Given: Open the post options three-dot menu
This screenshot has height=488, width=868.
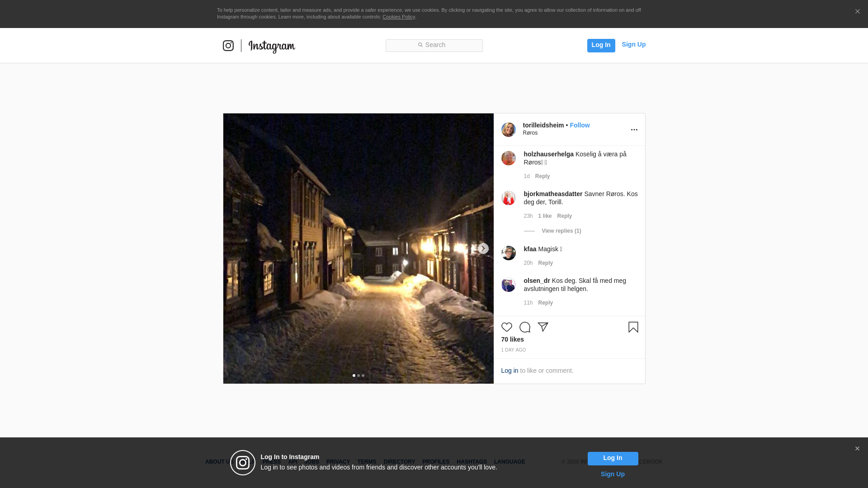Looking at the screenshot, I should [634, 130].
